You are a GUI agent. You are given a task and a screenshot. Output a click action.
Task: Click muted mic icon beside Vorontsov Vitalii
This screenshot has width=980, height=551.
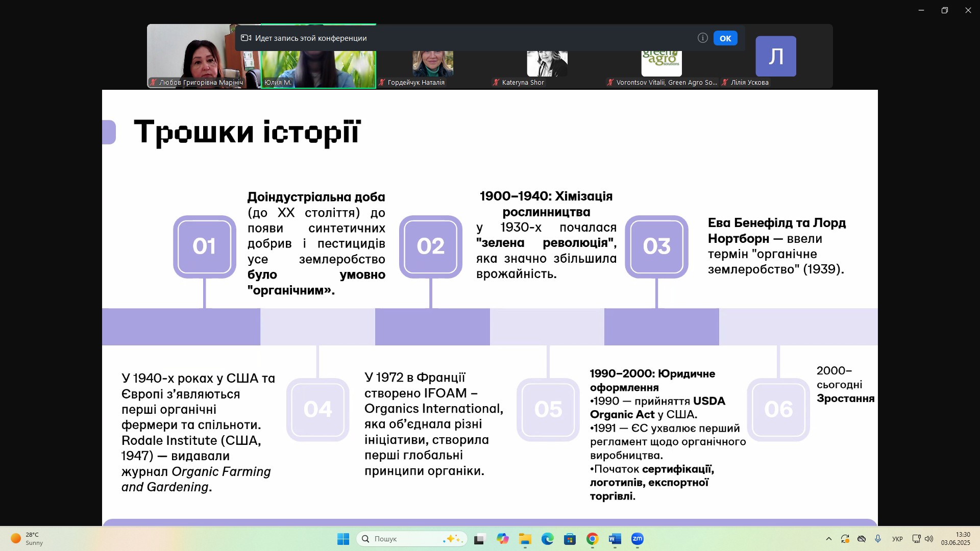pyautogui.click(x=610, y=82)
